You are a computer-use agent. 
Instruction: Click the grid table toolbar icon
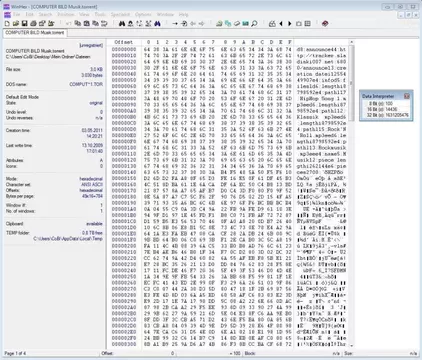(x=308, y=23)
